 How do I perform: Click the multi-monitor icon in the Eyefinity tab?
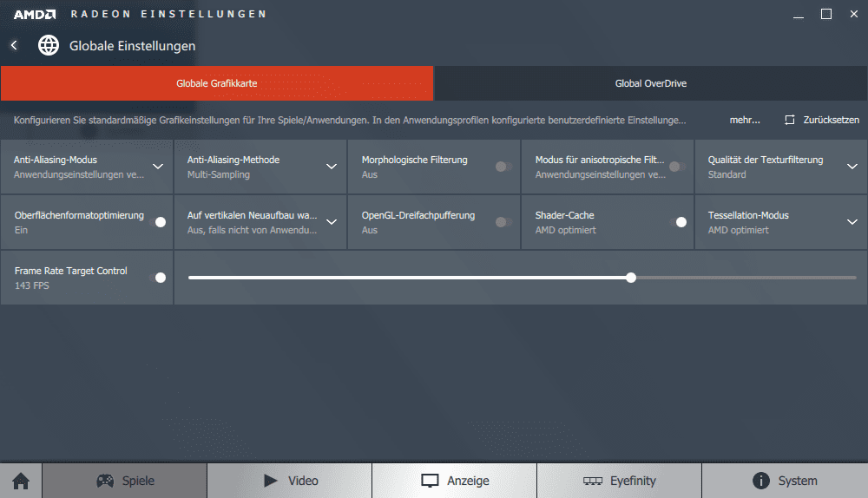coord(593,481)
